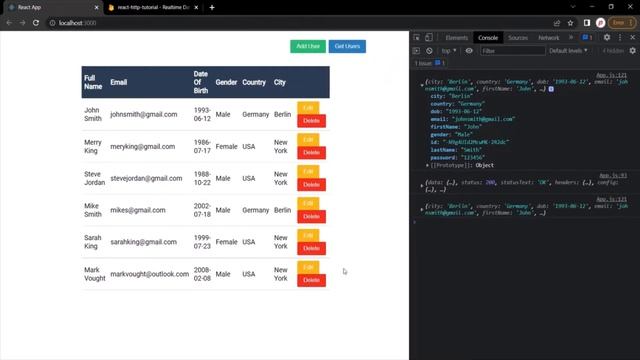Click the 1 Issue link in console
Viewport: 640px width, 360px height.
429,63
